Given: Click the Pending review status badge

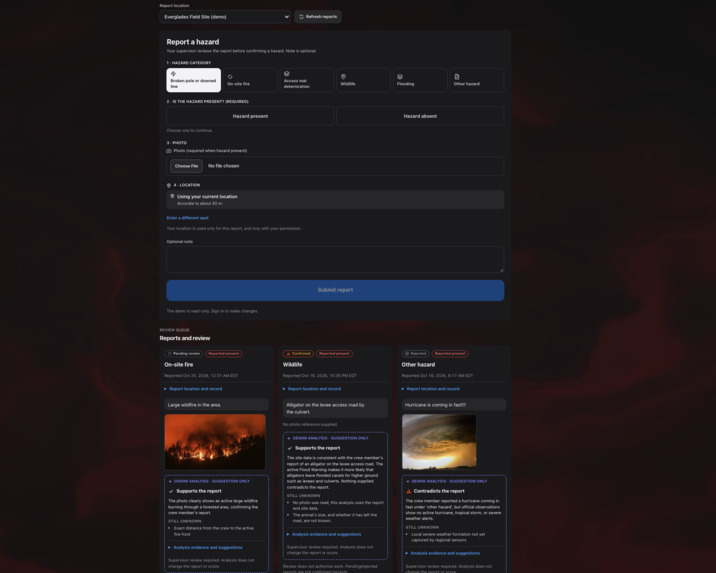Looking at the screenshot, I should pos(184,353).
